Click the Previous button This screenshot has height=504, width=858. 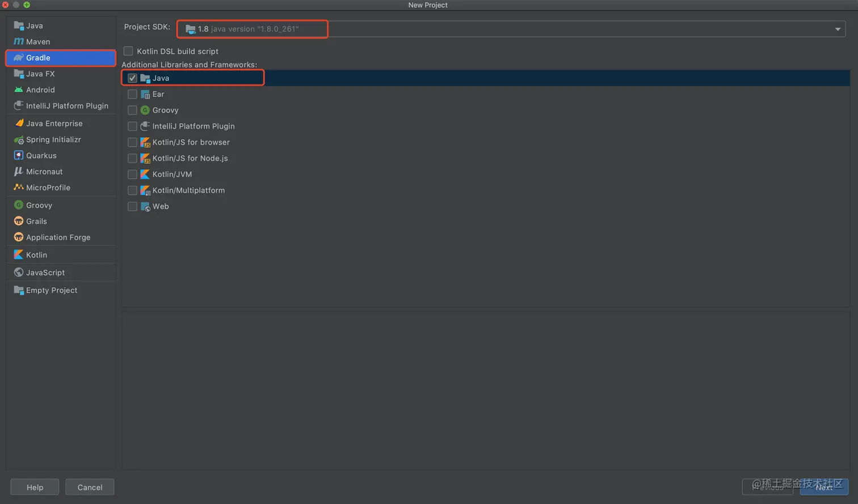click(768, 487)
